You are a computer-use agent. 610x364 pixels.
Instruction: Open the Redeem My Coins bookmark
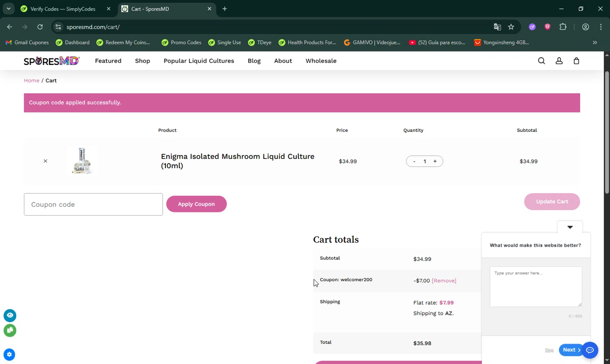pyautogui.click(x=123, y=42)
